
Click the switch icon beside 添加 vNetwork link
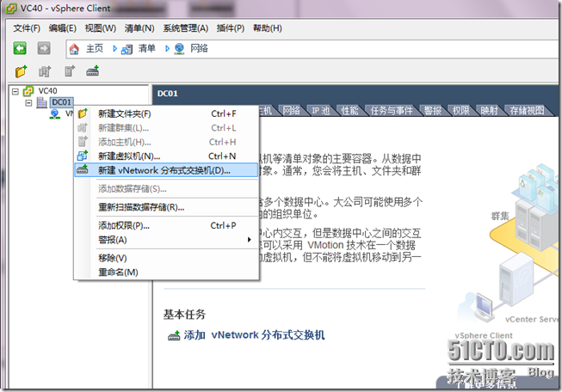174,335
